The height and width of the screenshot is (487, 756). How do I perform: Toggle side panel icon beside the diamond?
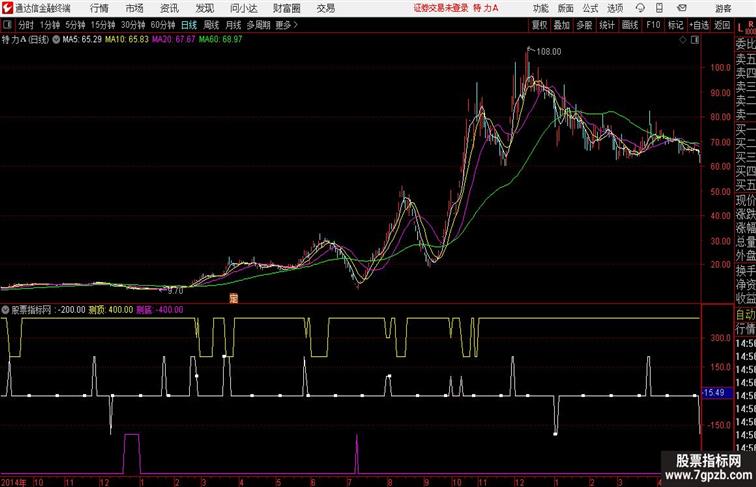695,40
